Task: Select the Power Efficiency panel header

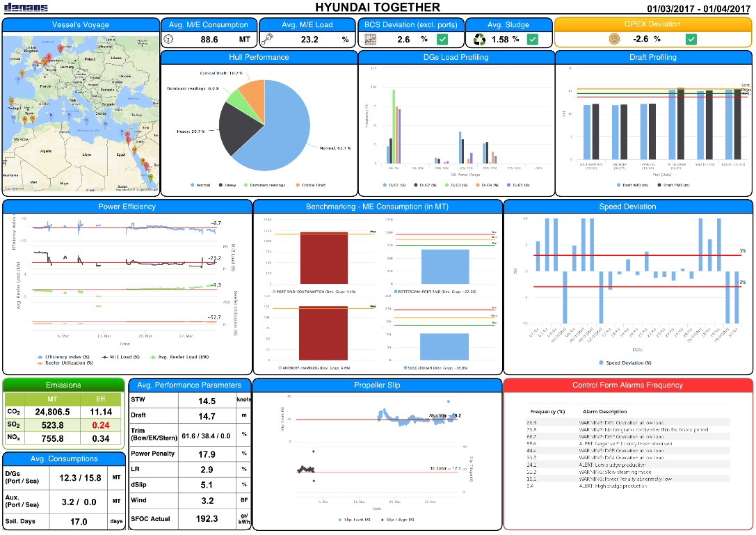Action: 127,207
